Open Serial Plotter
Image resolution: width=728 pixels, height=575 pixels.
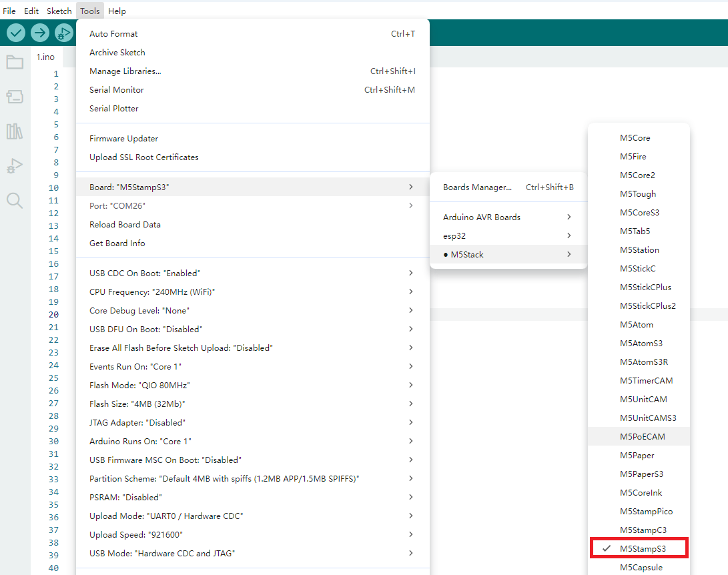[x=253, y=108]
